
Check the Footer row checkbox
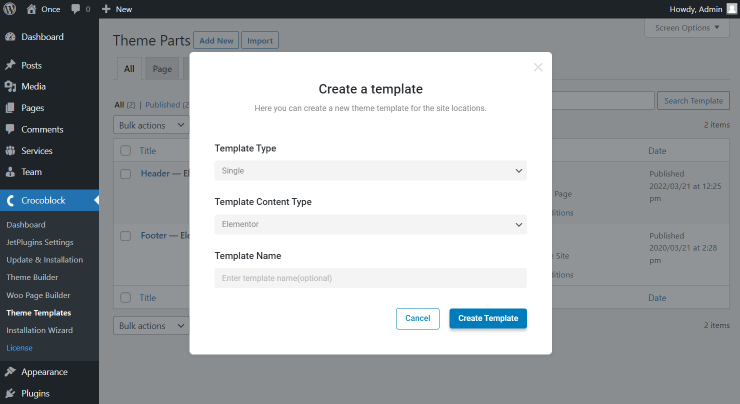pyautogui.click(x=126, y=236)
